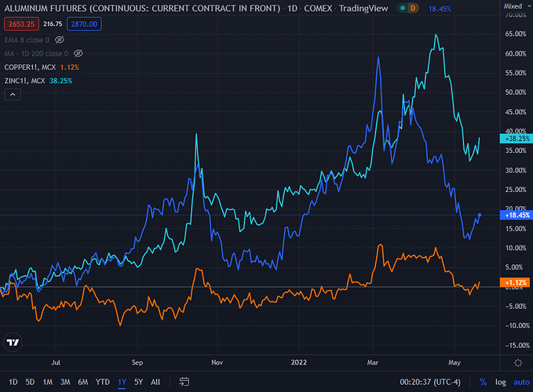
Task: Click the Aluminum Futures symbol title
Action: point(142,8)
